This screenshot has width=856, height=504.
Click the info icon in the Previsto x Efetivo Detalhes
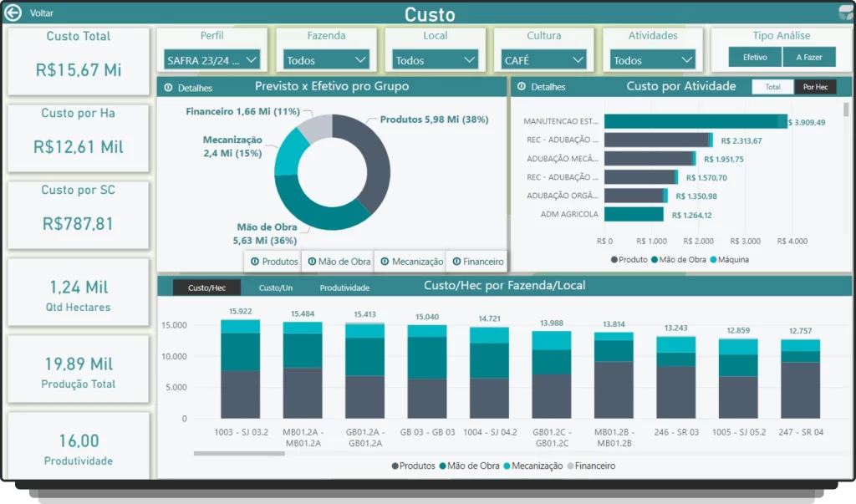click(x=168, y=88)
